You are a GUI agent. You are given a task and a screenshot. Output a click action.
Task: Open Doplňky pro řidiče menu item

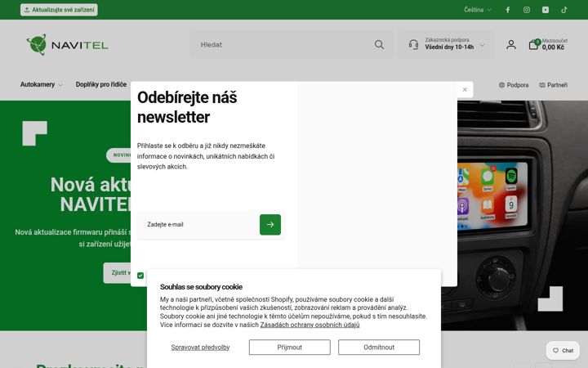point(101,84)
